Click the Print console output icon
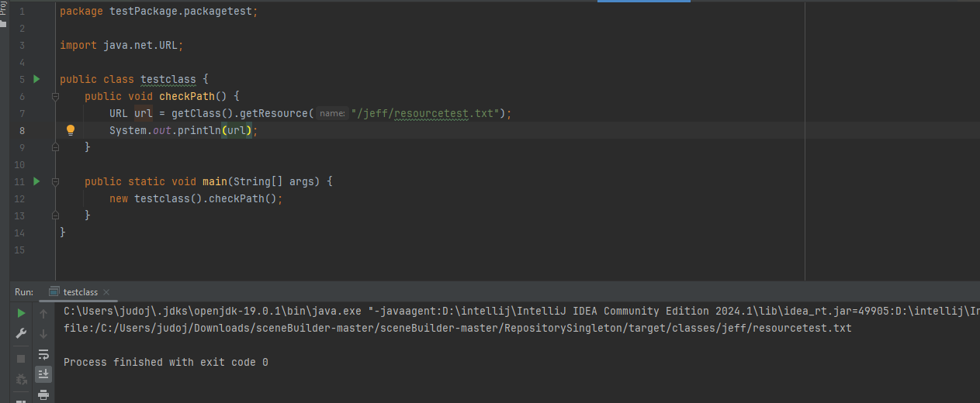This screenshot has height=403, width=980. tap(43, 394)
